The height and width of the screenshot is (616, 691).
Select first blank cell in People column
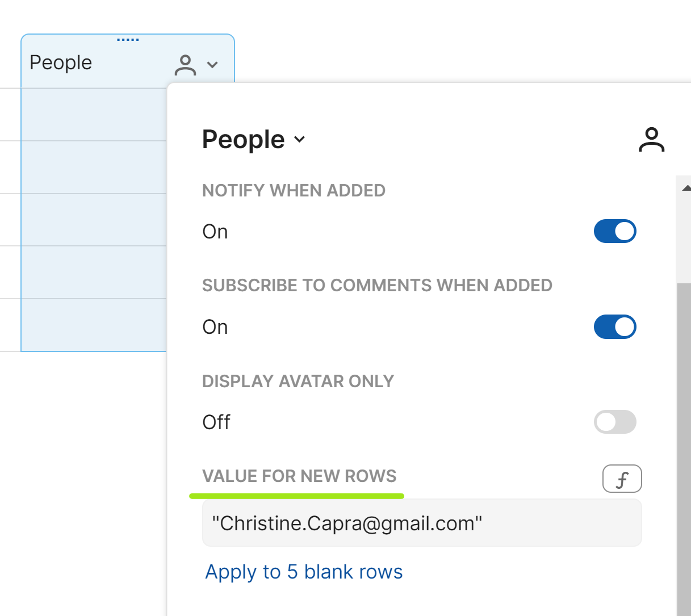click(94, 114)
